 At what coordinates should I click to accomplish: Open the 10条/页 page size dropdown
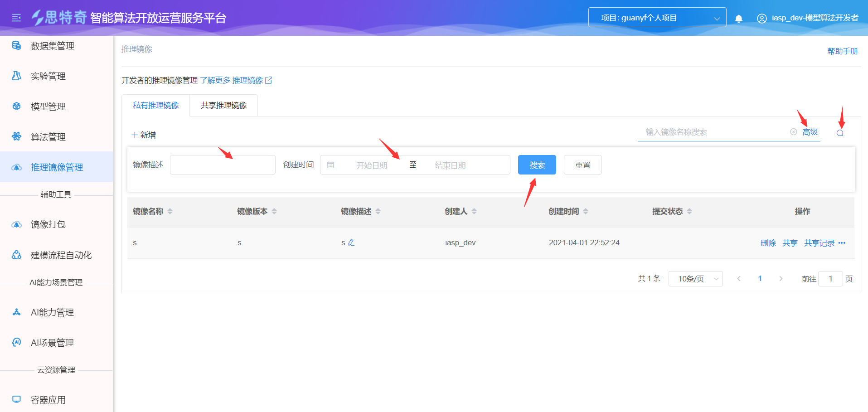point(695,279)
